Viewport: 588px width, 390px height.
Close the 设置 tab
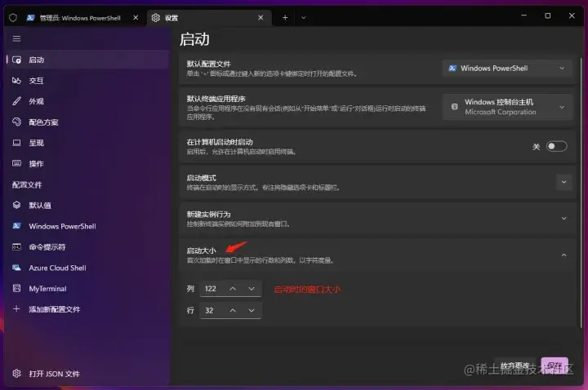click(261, 18)
